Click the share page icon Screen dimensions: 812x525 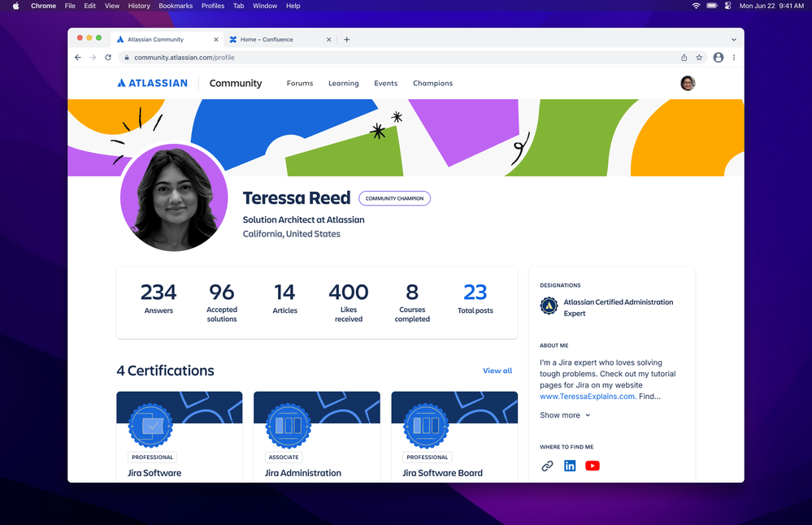pyautogui.click(x=684, y=58)
